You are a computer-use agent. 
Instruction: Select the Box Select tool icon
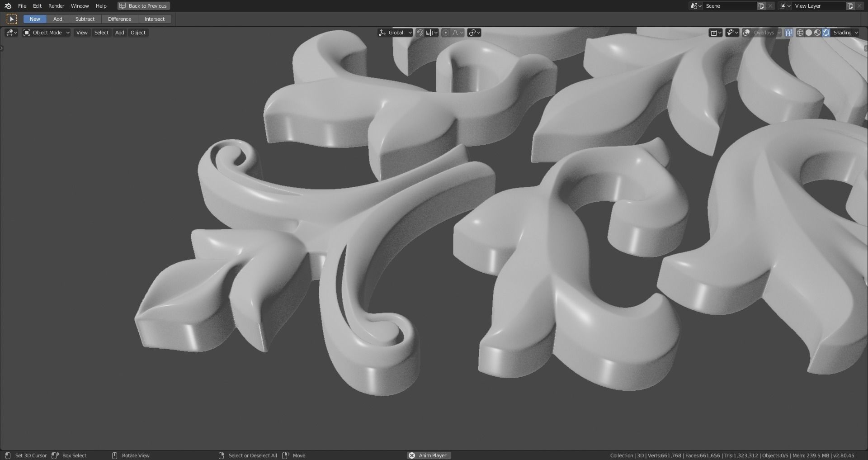click(x=12, y=19)
